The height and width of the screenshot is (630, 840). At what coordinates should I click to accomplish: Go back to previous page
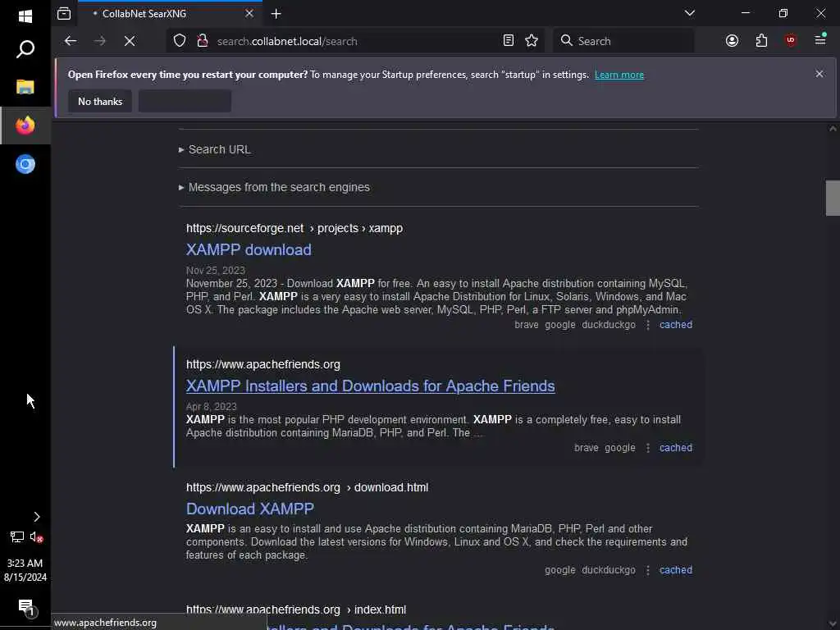(71, 41)
